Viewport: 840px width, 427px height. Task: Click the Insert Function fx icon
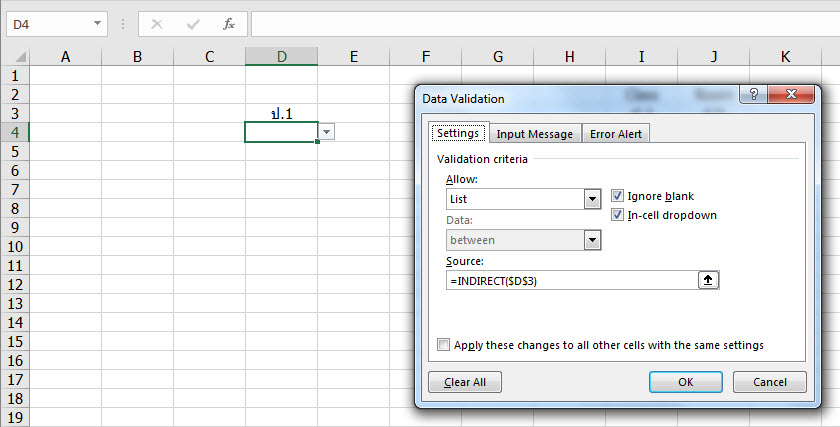tap(228, 23)
